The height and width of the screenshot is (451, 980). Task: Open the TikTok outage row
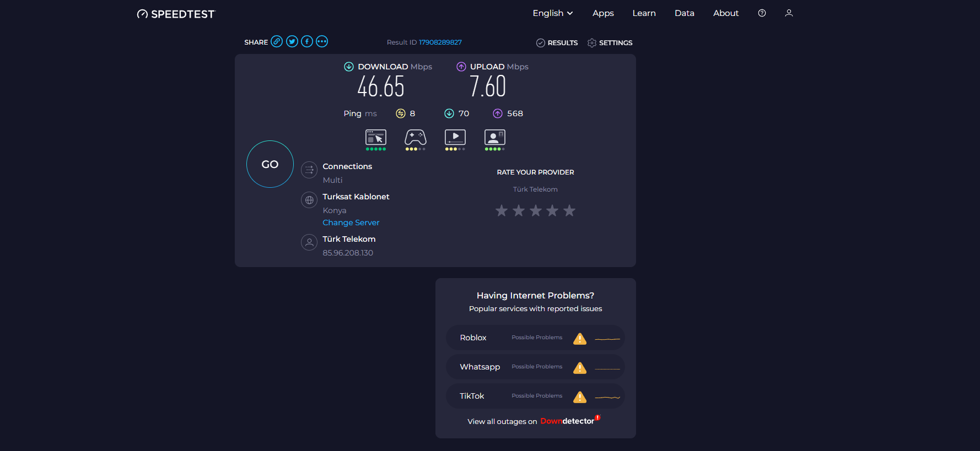tap(535, 396)
